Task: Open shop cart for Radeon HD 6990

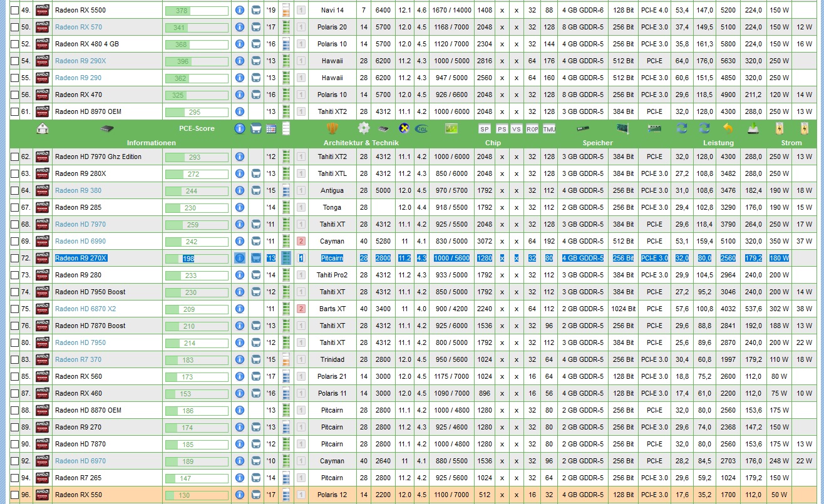Action: coord(255,241)
